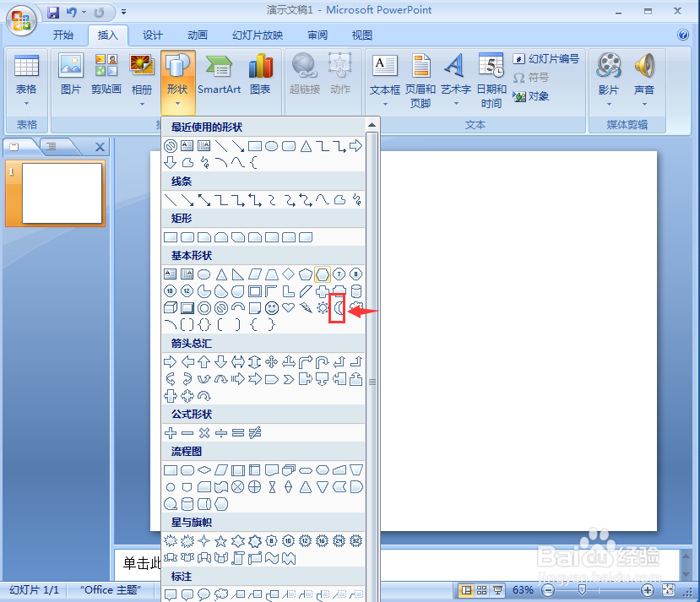Image resolution: width=700 pixels, height=602 pixels.
Task: Choose the cube shape
Action: [170, 307]
